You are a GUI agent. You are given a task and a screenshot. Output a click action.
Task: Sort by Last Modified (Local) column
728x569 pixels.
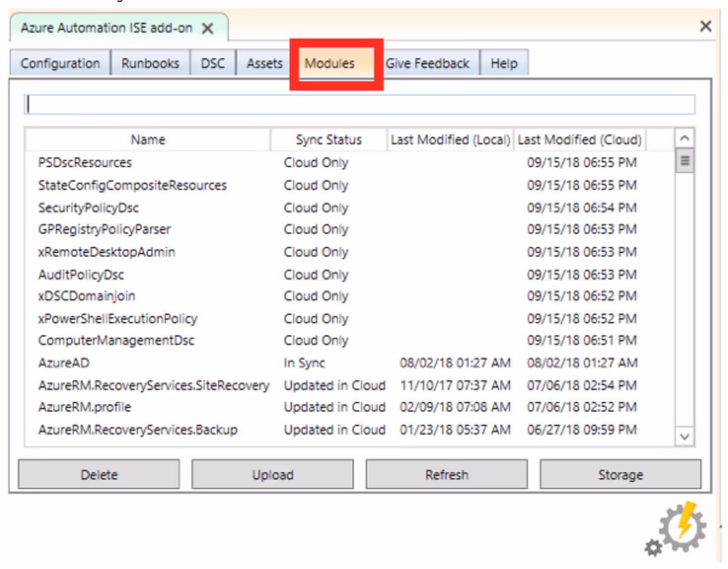point(450,140)
